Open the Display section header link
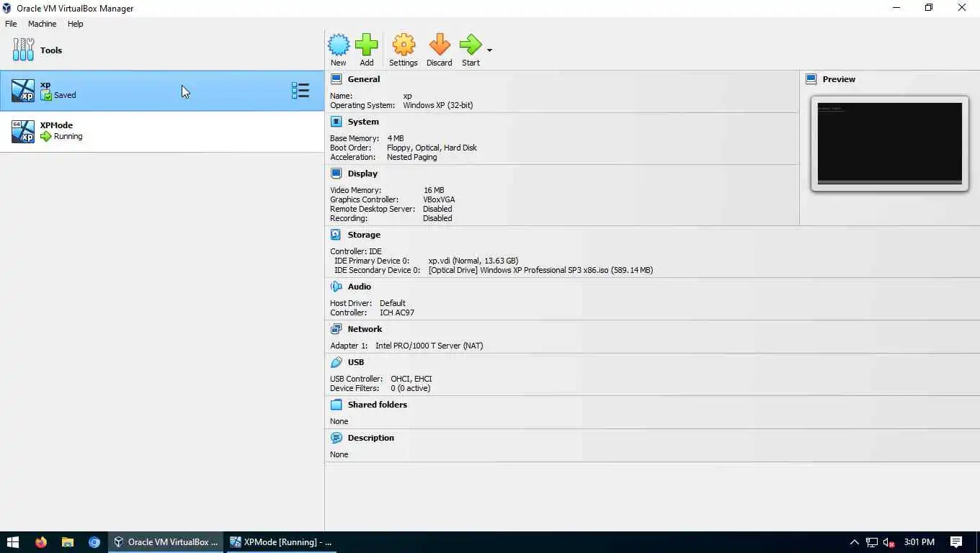Viewport: 980px width, 553px height. (x=362, y=174)
